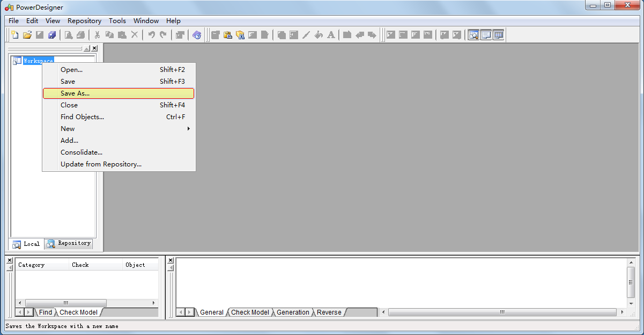Image resolution: width=644 pixels, height=335 pixels.
Task: Click the fill bucket toolbar icon
Action: pos(319,35)
